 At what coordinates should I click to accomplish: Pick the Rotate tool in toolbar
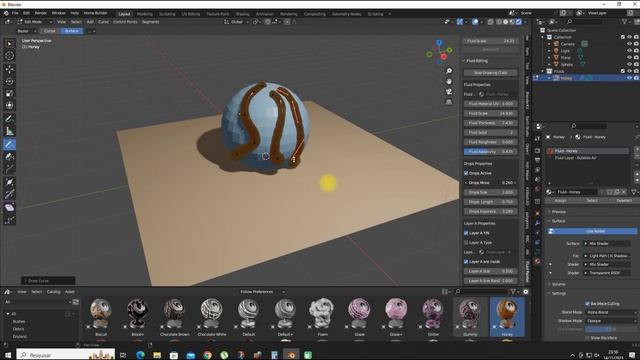(x=9, y=81)
